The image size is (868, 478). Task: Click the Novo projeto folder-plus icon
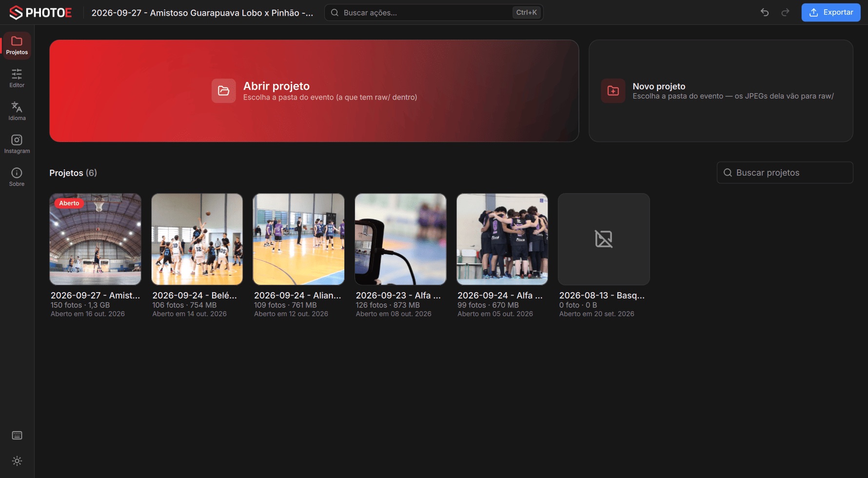coord(613,91)
